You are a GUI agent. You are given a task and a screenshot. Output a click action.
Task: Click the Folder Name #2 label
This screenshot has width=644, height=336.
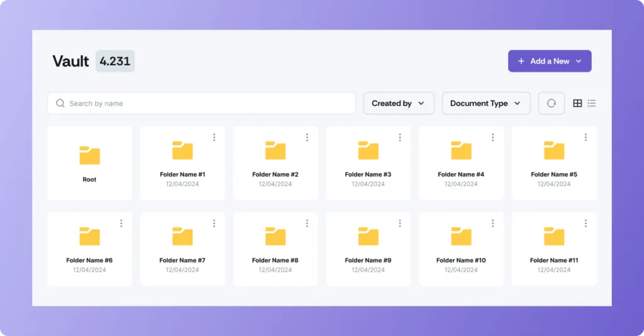tap(275, 175)
